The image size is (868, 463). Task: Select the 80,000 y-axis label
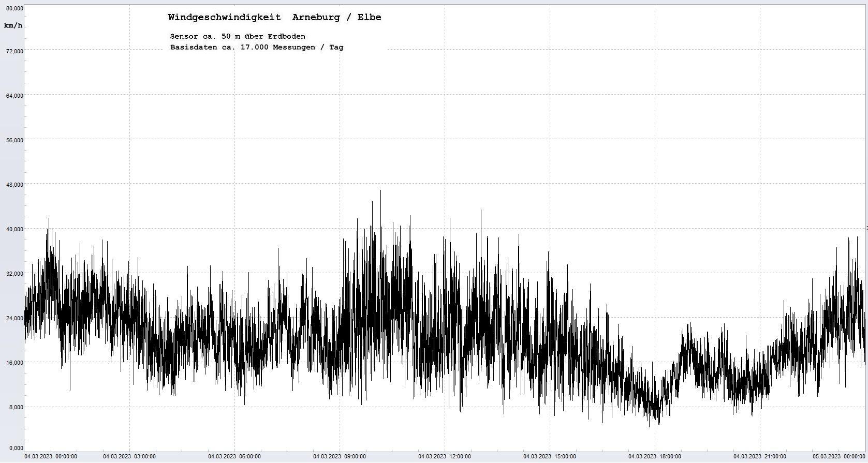click(x=14, y=8)
